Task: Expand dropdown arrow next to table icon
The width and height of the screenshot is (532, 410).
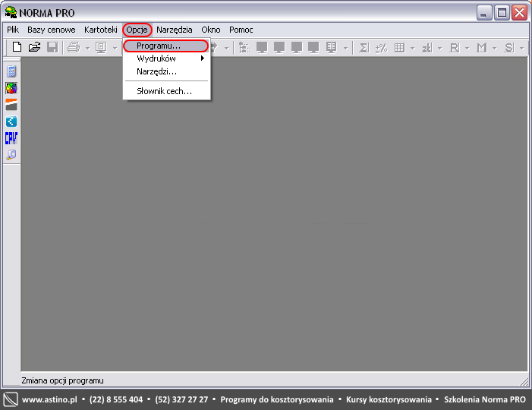Action: 413,48
